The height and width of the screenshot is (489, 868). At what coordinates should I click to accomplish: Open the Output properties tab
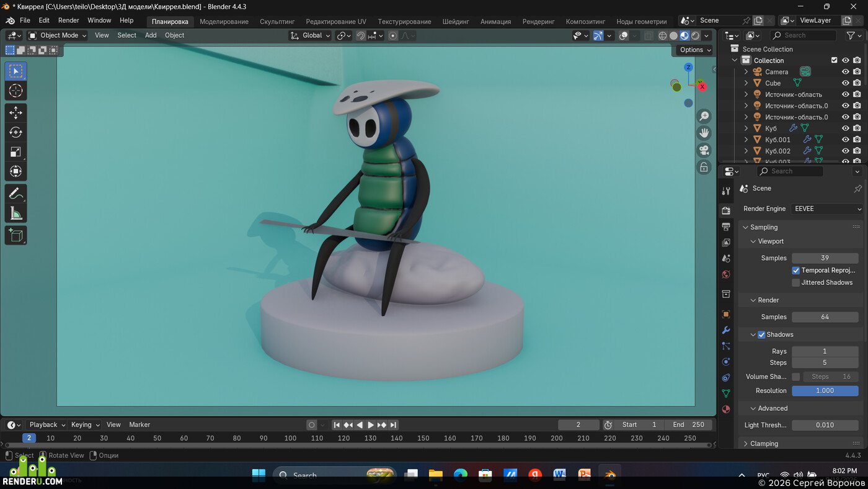pyautogui.click(x=726, y=227)
